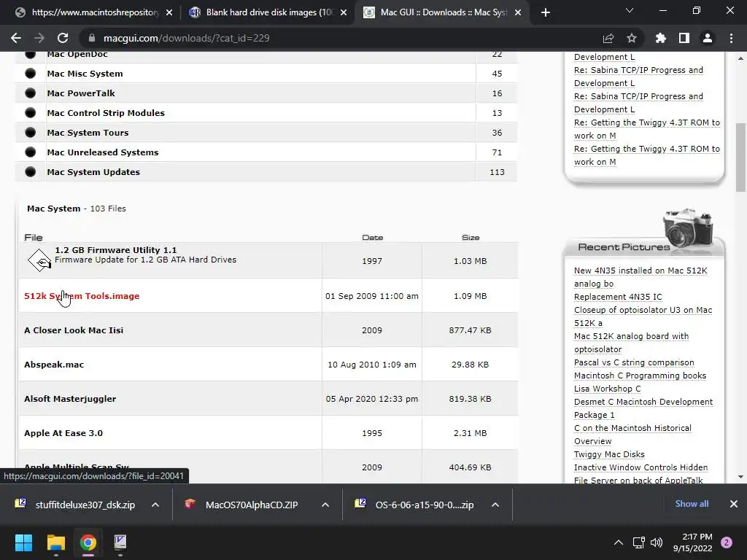The height and width of the screenshot is (560, 747).
Task: Open the page vertical scrollbar thumb
Action: click(x=740, y=157)
